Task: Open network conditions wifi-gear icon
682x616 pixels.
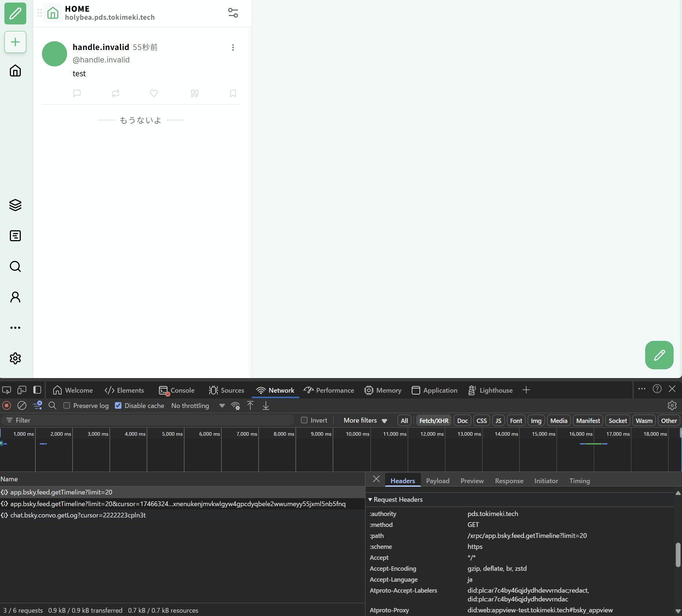Action: pos(236,406)
